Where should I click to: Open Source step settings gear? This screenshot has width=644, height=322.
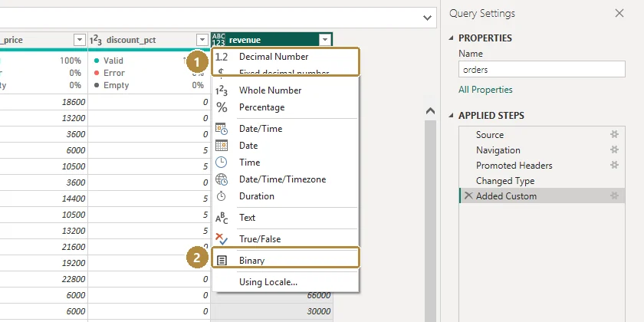[614, 134]
